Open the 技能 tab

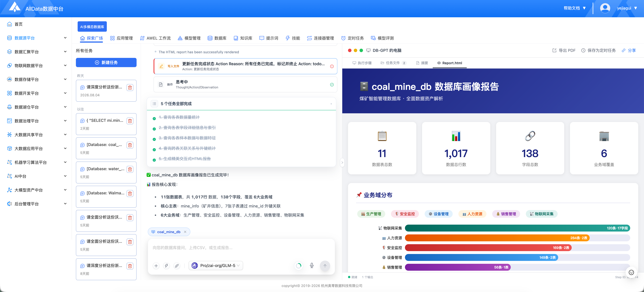click(x=293, y=38)
